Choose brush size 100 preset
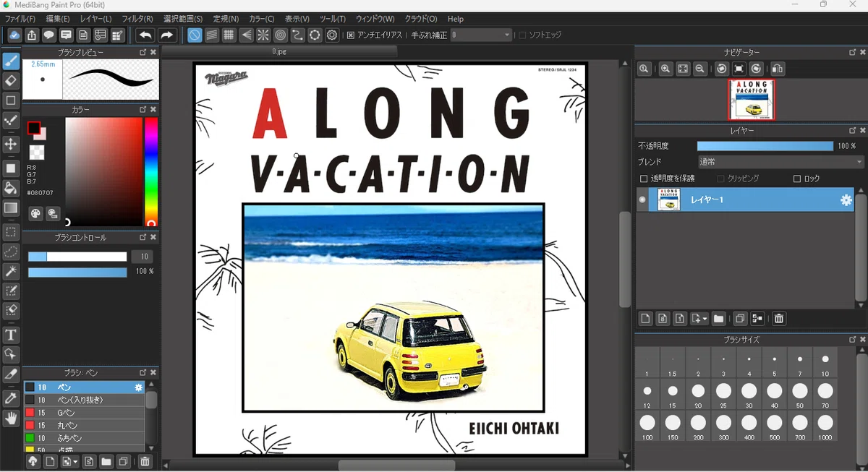 pyautogui.click(x=647, y=426)
